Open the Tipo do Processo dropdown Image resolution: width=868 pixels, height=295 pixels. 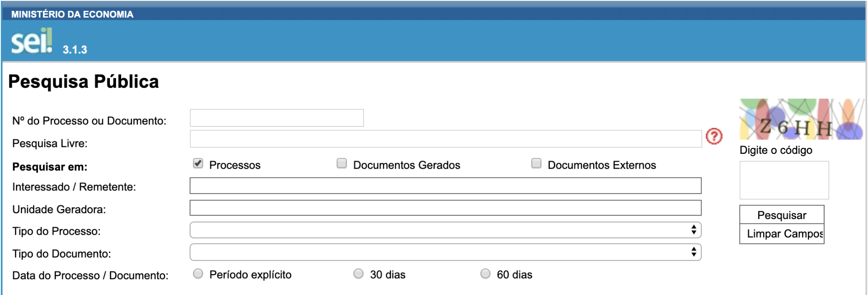(445, 230)
